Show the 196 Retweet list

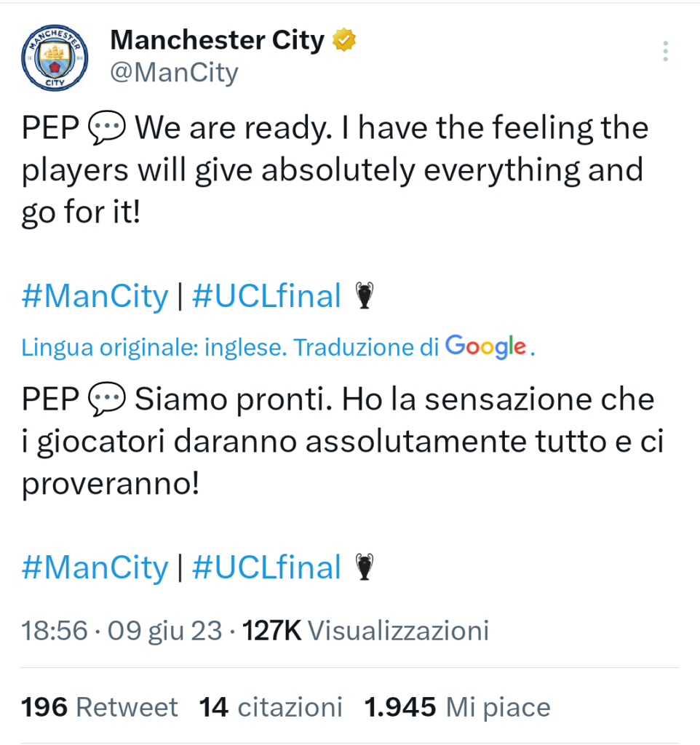pyautogui.click(x=99, y=706)
